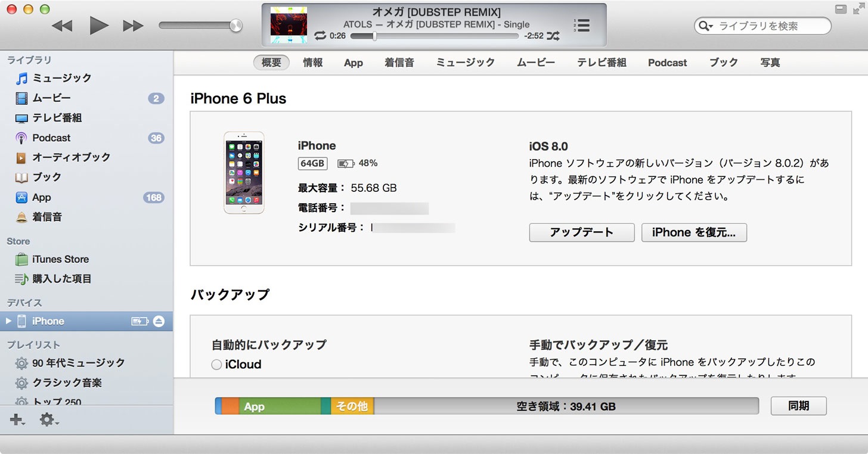The image size is (868, 454).
Task: Select the iCloud backup radio button
Action: coord(216,365)
